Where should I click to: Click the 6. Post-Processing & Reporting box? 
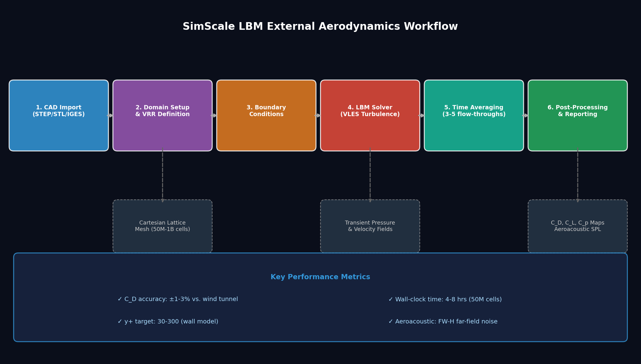(x=578, y=115)
